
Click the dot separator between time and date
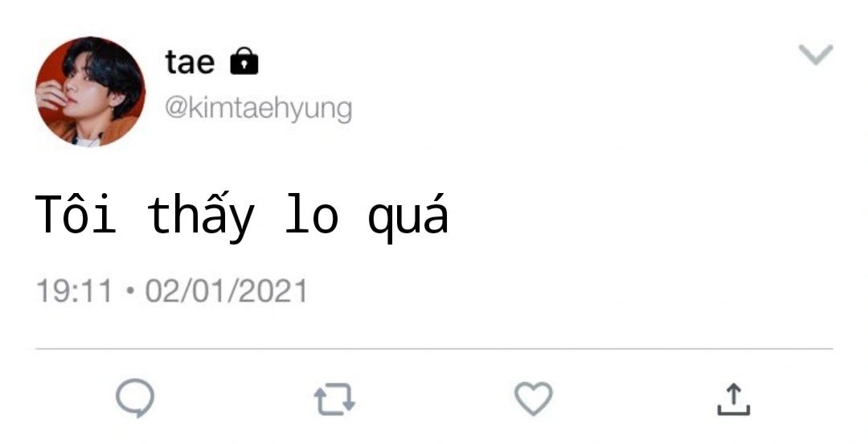(x=129, y=290)
